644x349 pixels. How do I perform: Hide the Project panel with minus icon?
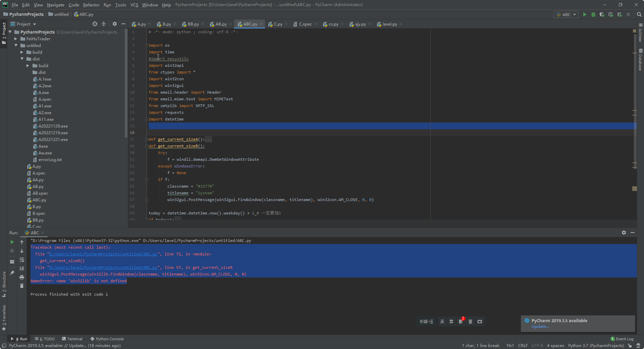pyautogui.click(x=123, y=24)
